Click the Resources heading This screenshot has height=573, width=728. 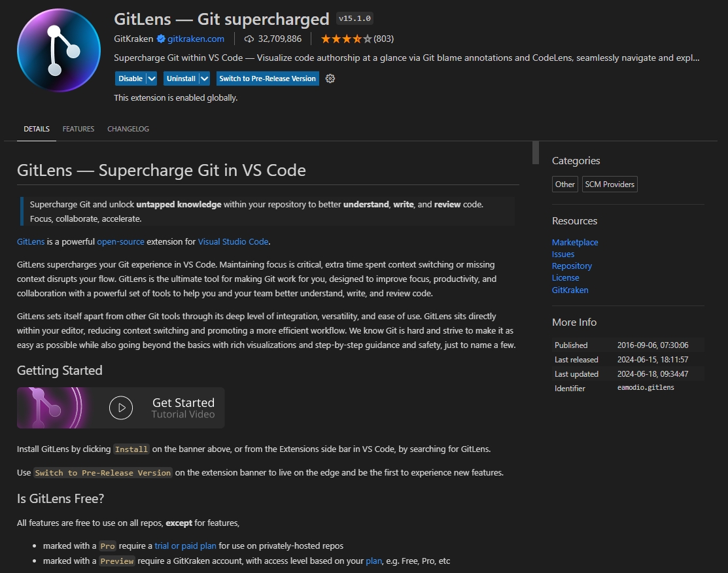tap(574, 221)
